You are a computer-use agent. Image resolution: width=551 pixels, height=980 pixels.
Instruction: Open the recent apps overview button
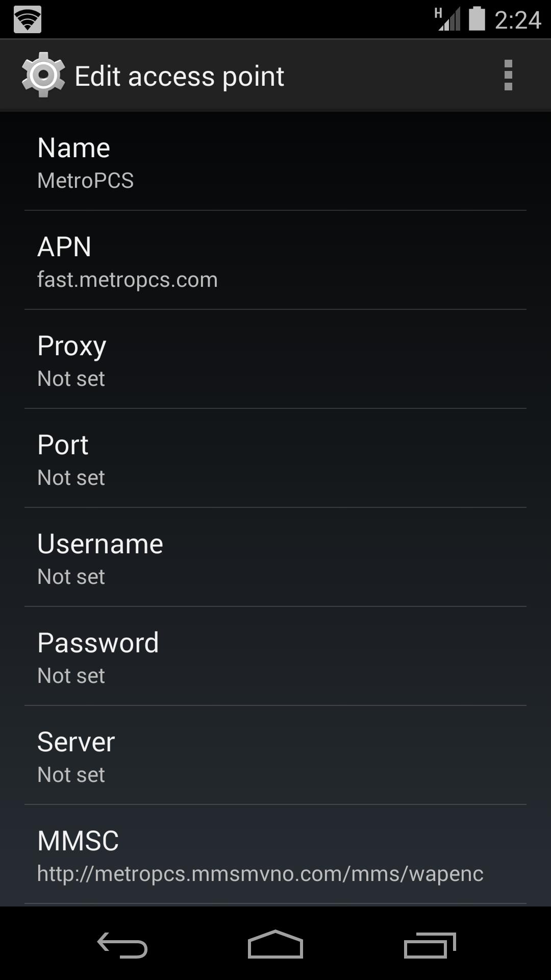[430, 945]
